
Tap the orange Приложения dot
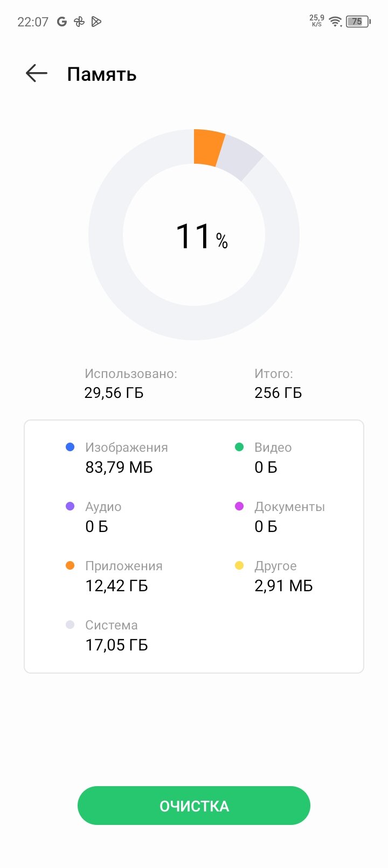click(70, 565)
